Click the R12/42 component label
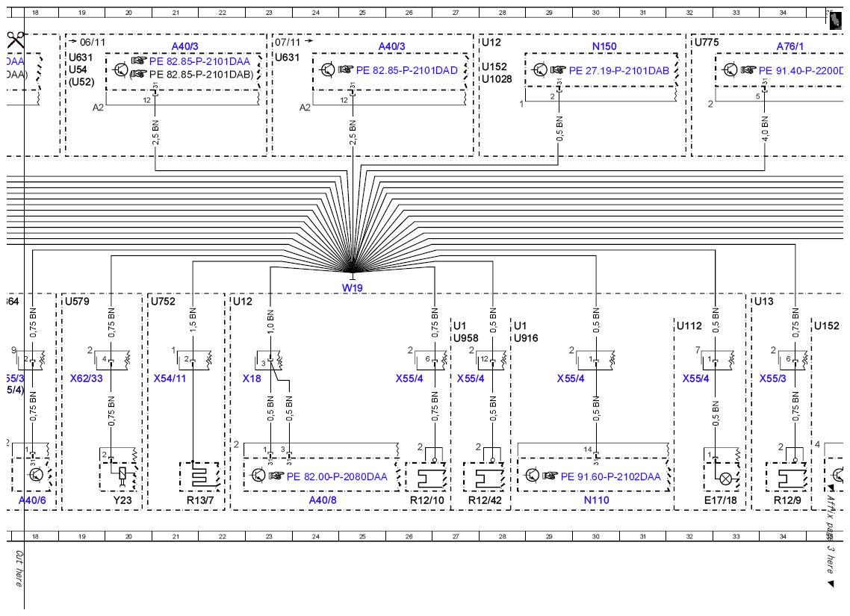The image size is (850, 616). pyautogui.click(x=486, y=500)
